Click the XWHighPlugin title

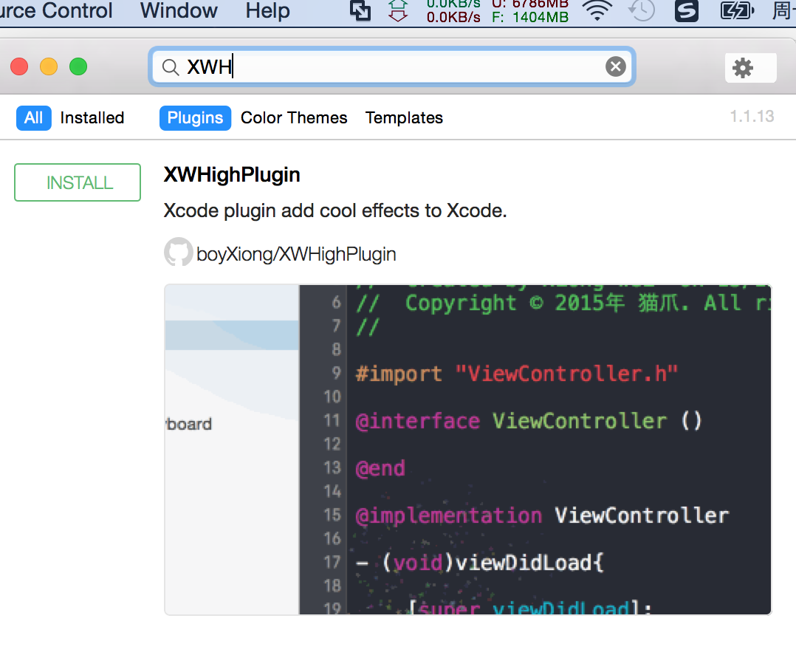pos(232,174)
